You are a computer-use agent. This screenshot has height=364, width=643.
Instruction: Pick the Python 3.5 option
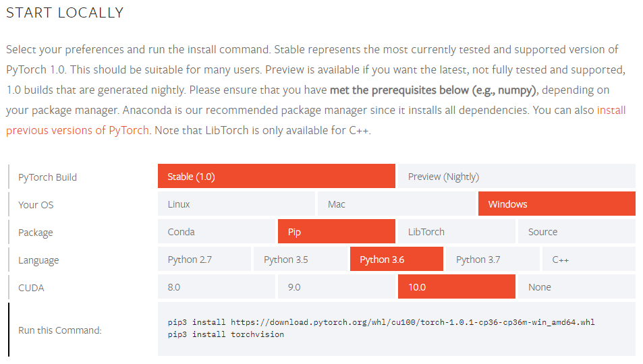pyautogui.click(x=300, y=260)
